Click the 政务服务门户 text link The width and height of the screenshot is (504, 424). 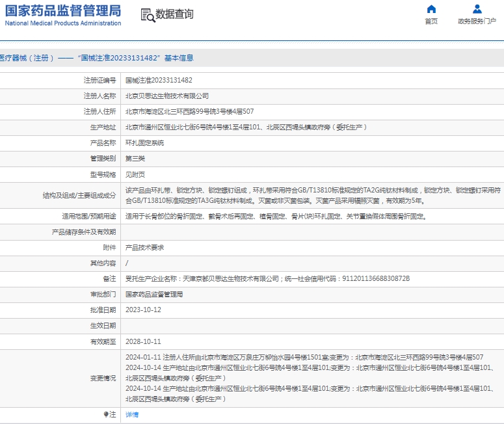[x=477, y=21]
